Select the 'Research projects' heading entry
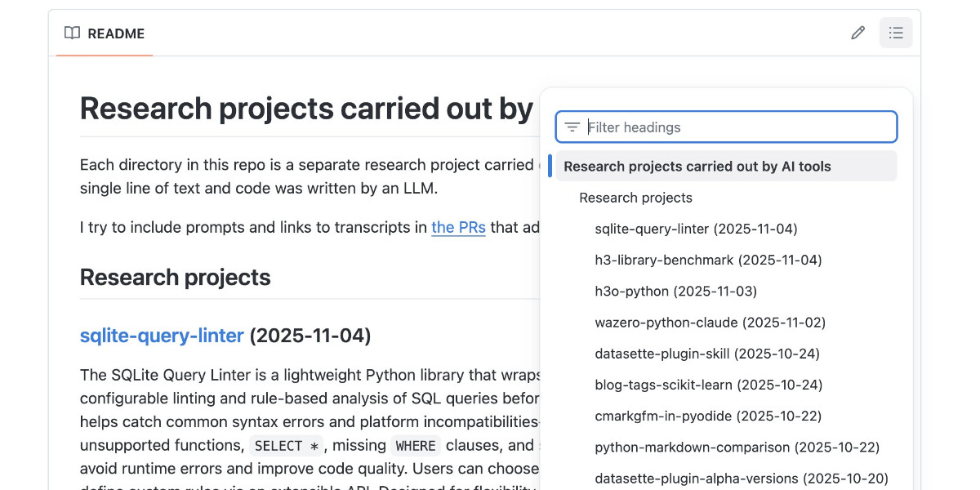This screenshot has height=490, width=980. (x=635, y=198)
